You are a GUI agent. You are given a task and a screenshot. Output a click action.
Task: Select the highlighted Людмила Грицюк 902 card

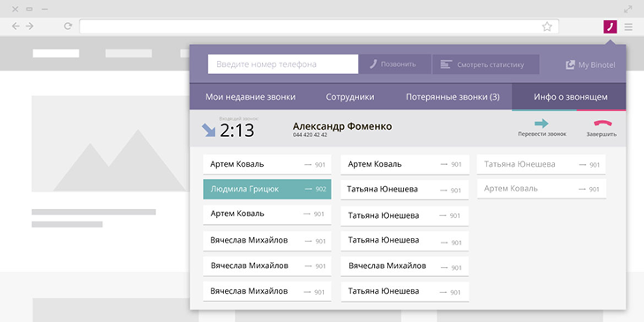pyautogui.click(x=267, y=190)
